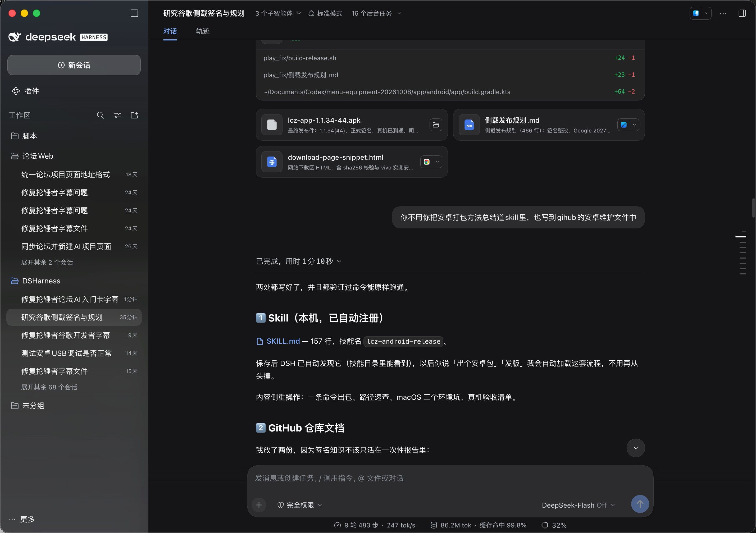Screen dimensions: 756x533
Task: Click the plus attachment button in composer
Action: [x=259, y=505]
